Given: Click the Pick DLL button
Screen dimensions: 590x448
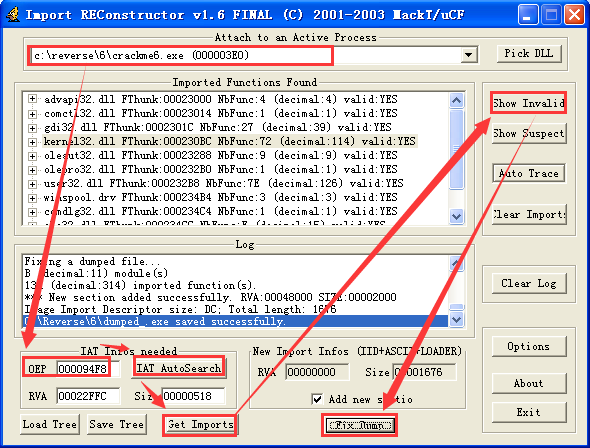Looking at the screenshot, I should pyautogui.click(x=529, y=53).
